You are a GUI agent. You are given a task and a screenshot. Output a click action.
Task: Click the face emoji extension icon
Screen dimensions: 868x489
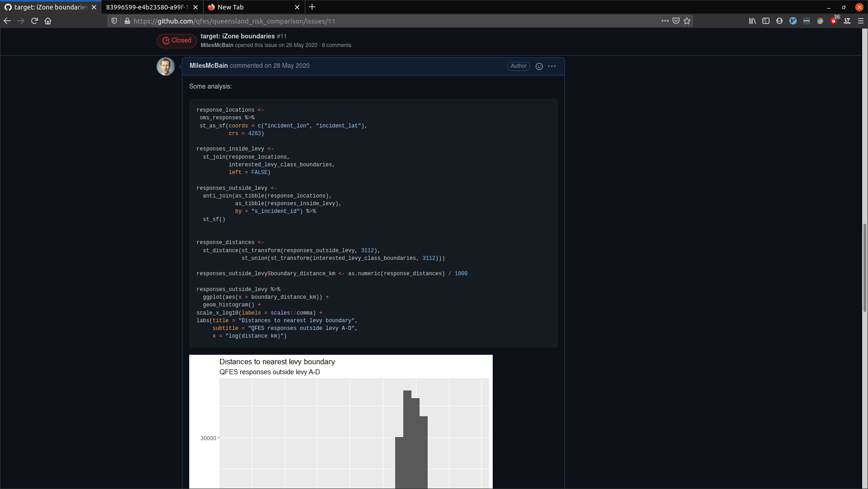(821, 21)
